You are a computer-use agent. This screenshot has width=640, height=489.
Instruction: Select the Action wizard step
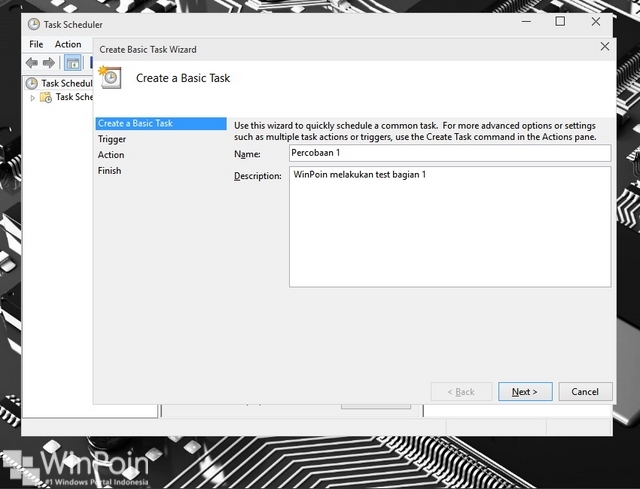111,155
